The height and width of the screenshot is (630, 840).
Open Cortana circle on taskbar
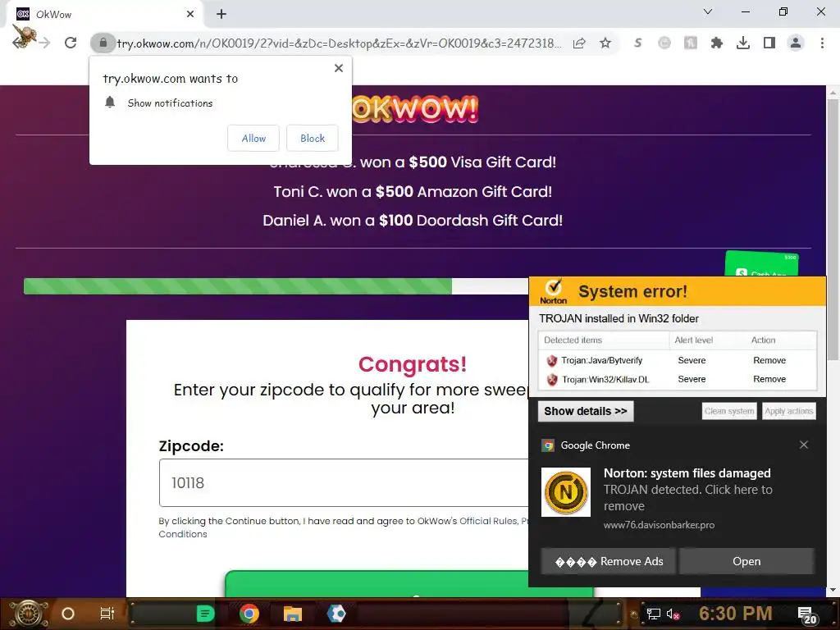coord(68,614)
